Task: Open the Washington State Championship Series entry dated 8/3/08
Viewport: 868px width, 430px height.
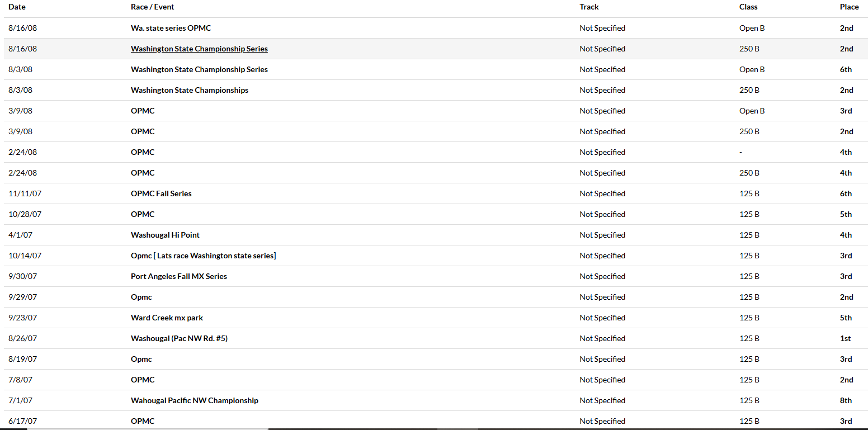Action: coord(199,69)
